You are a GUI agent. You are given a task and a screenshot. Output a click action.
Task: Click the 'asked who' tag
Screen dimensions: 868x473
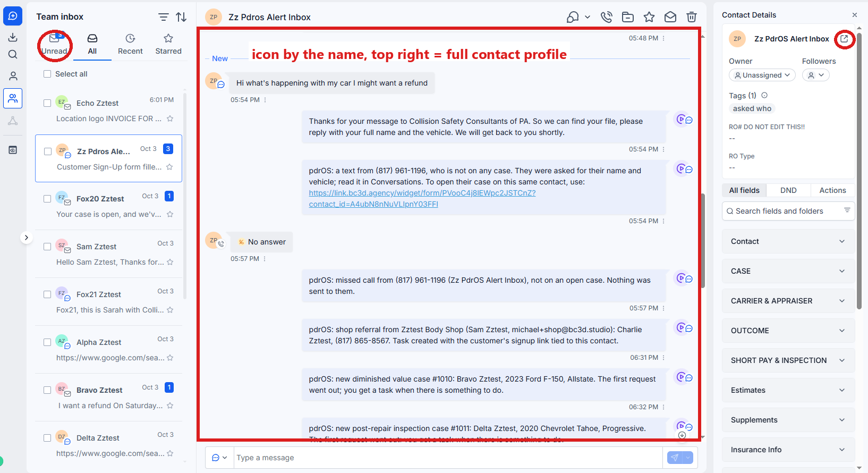coord(752,108)
